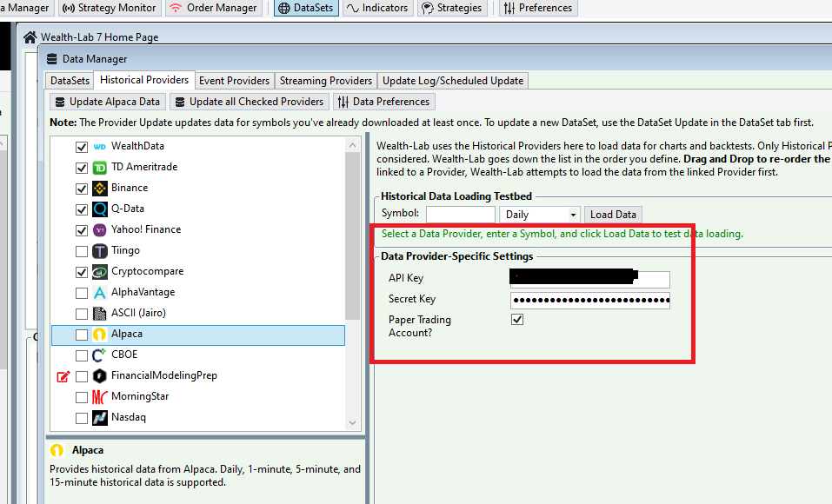Uncheck the WealthData provider checkbox
Viewport: 832px width, 504px height.
(x=82, y=146)
